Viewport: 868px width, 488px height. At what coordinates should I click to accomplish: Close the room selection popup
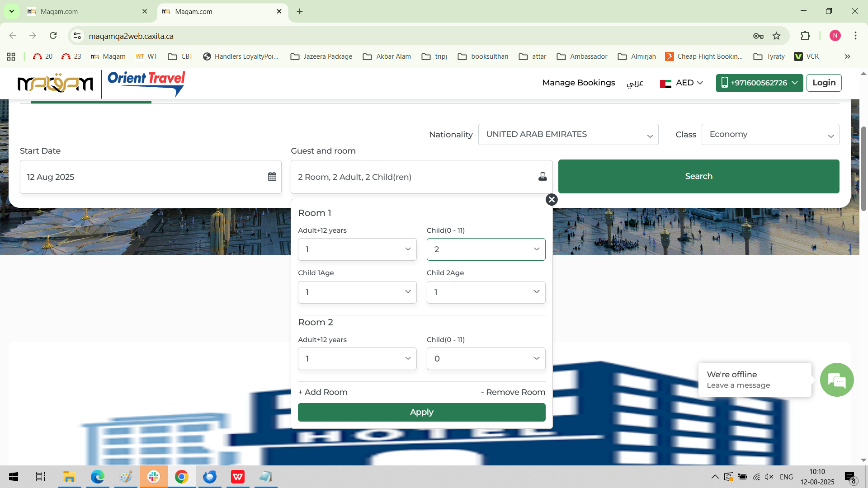552,200
